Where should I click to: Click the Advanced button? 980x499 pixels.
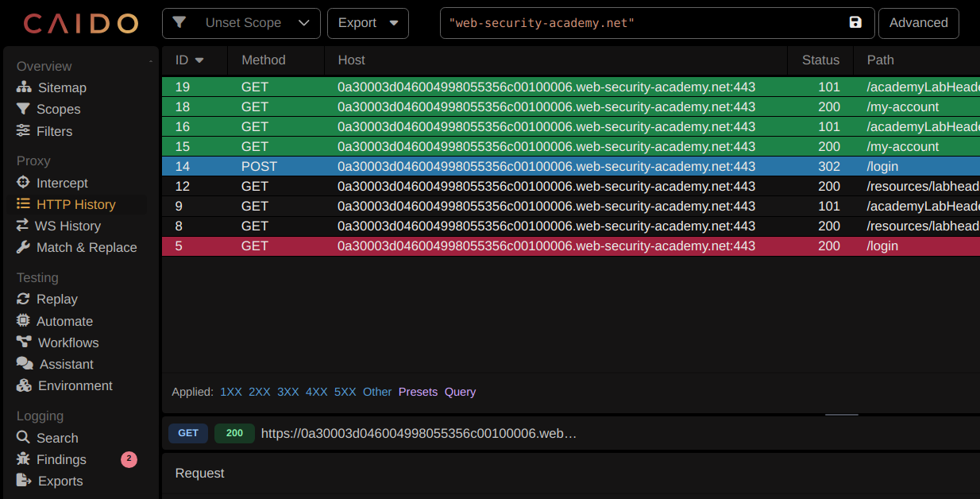(x=918, y=23)
